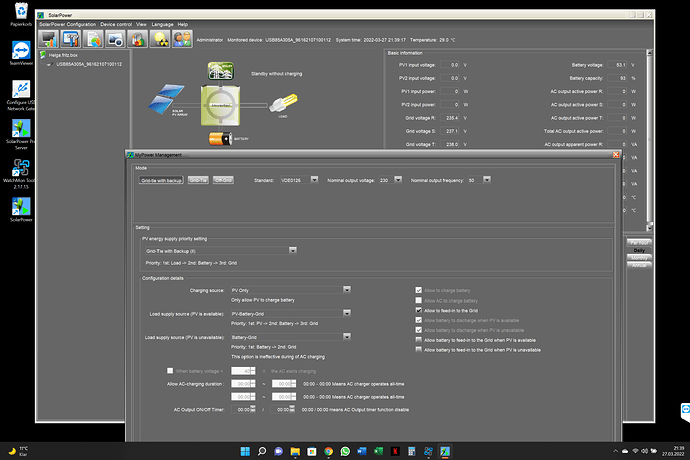690x460 pixels.
Task: Open Load supply source (PV is available) dropdown
Action: point(347,313)
